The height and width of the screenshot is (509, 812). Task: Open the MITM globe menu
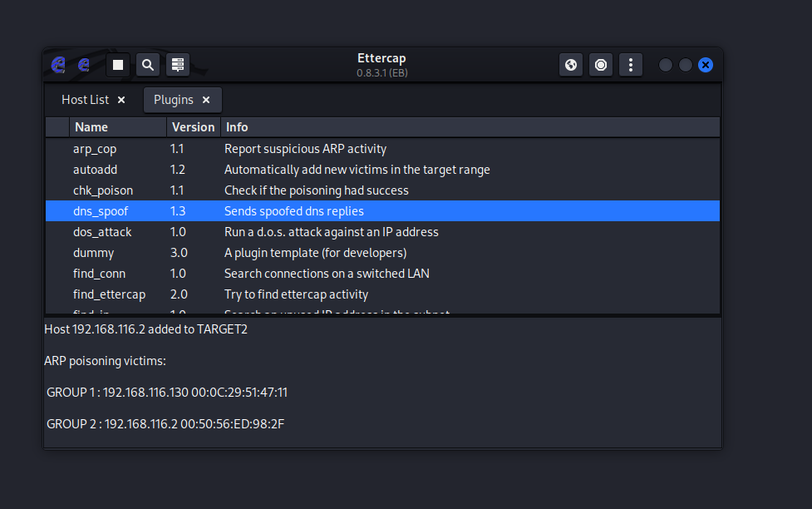point(571,64)
